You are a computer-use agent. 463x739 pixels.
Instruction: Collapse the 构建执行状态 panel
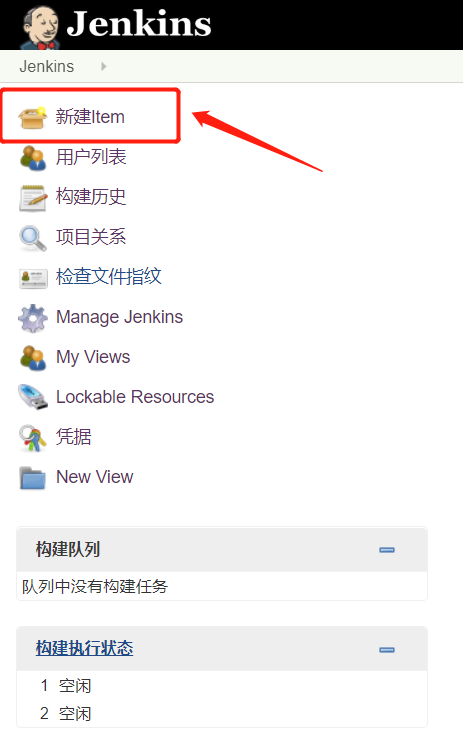coord(387,649)
